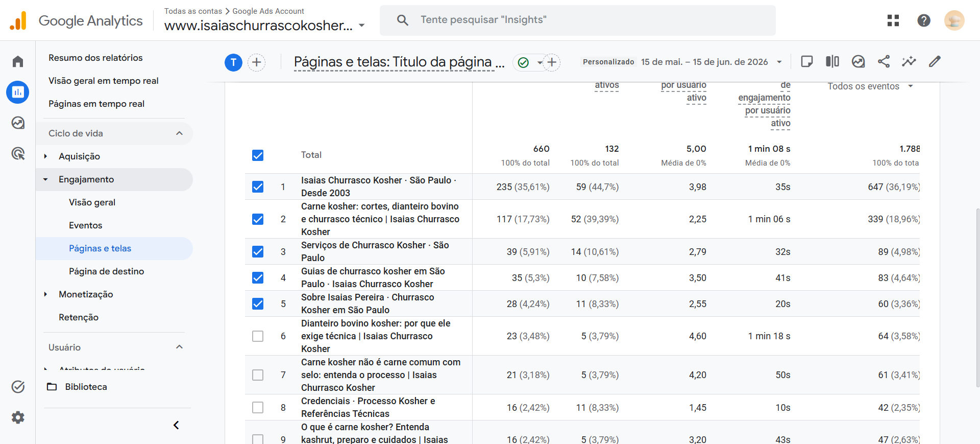Select the T segment comparison badge

point(233,62)
